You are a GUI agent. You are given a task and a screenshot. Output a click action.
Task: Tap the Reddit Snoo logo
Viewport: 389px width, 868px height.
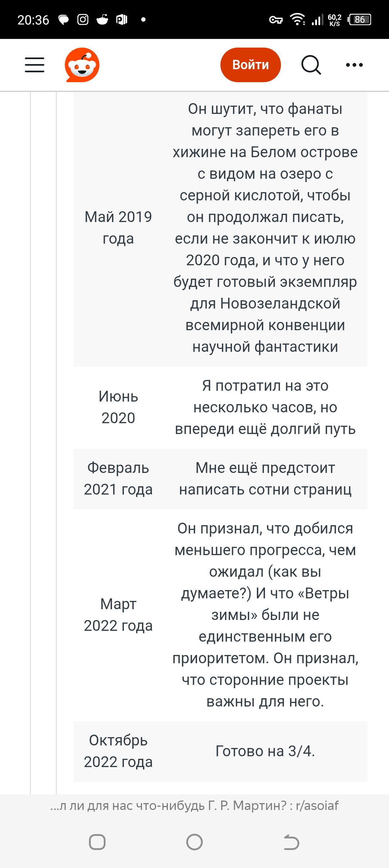[x=82, y=65]
